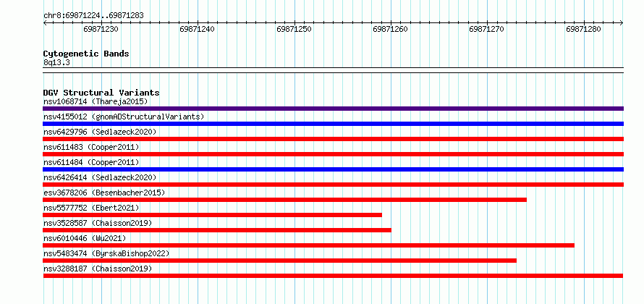Viewport: 644px width, 304px height.
Task: Open the nsv6010446 (Wu2021) label
Action: pyautogui.click(x=85, y=238)
